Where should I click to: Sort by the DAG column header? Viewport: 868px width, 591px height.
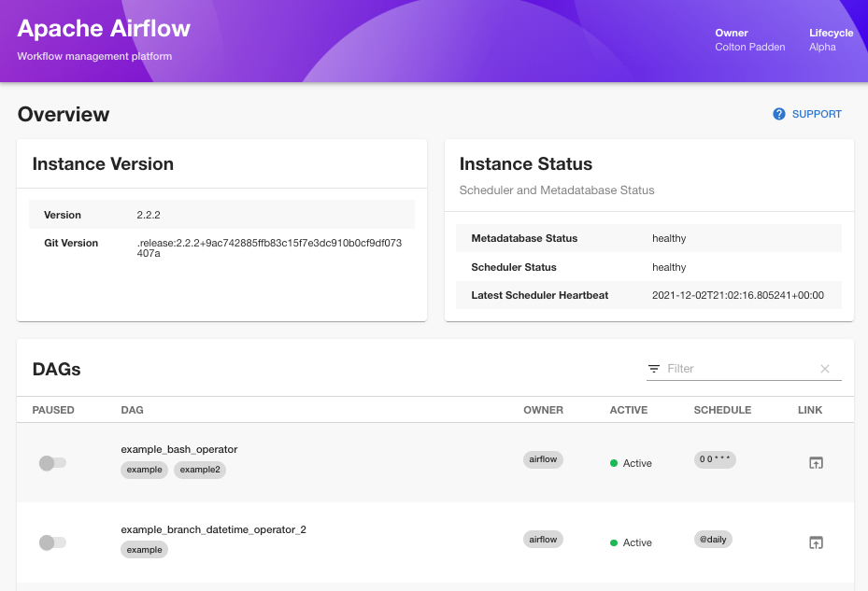click(133, 410)
